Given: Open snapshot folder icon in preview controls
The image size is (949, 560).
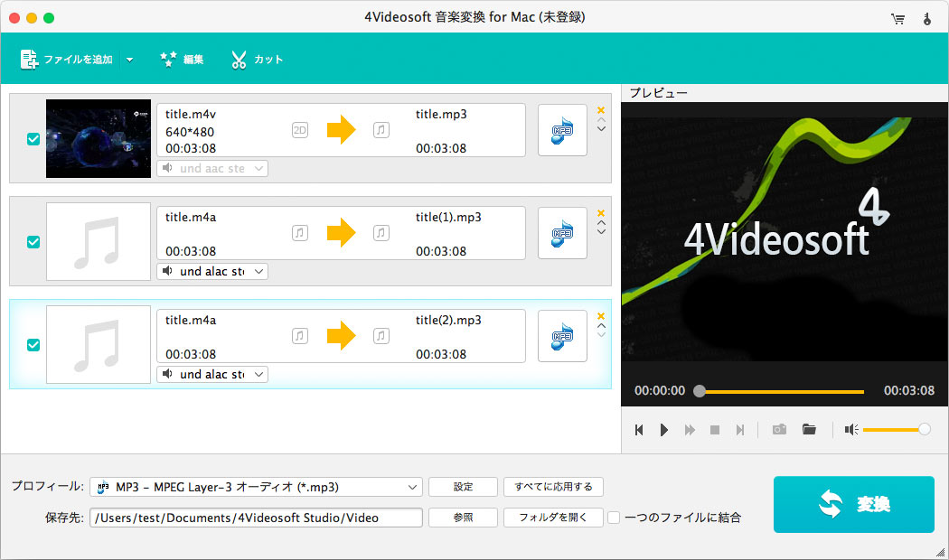Looking at the screenshot, I should [809, 429].
